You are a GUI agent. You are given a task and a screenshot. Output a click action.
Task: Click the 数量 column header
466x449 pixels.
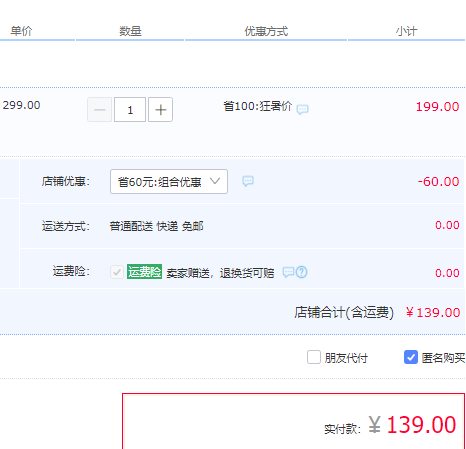pyautogui.click(x=130, y=31)
